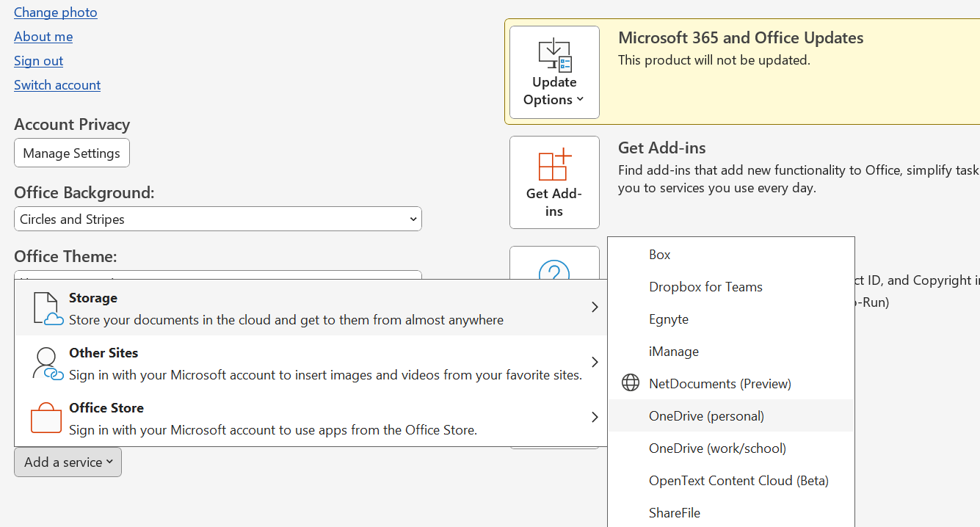Click the NetDocuments globe icon

click(630, 382)
